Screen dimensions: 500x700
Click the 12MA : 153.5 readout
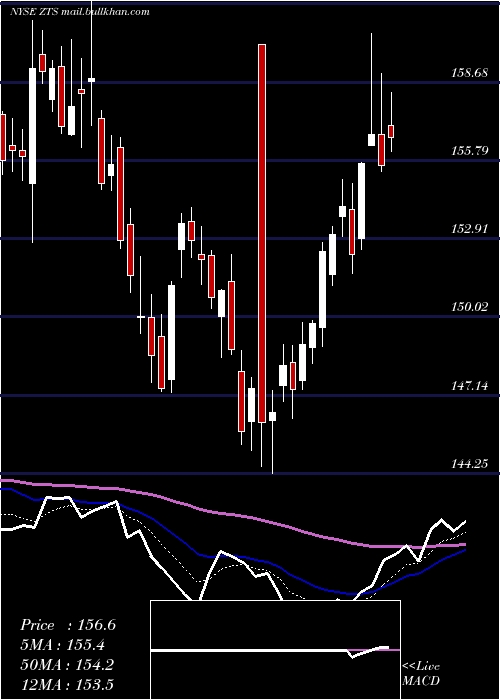pos(67,684)
